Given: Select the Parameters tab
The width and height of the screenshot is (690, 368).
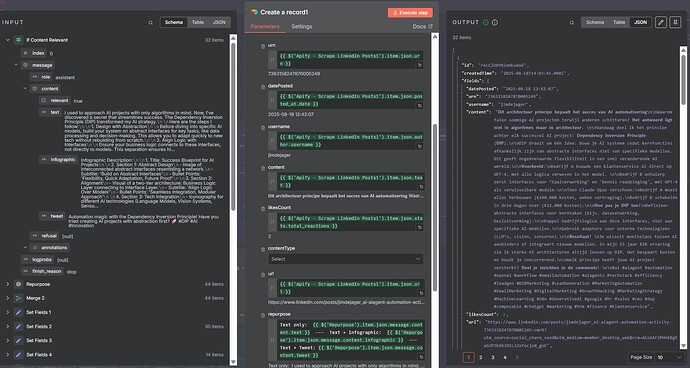Looking at the screenshot, I should pos(265,26).
